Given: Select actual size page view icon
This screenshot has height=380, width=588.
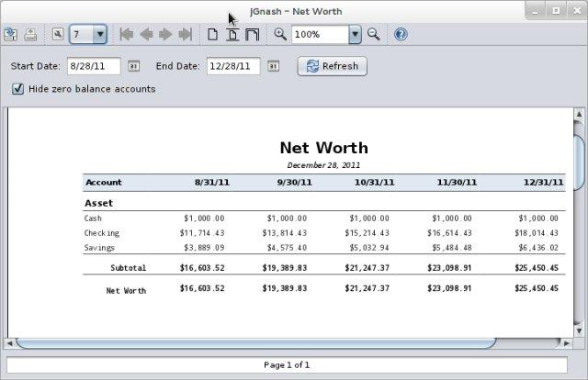Looking at the screenshot, I should coord(212,35).
